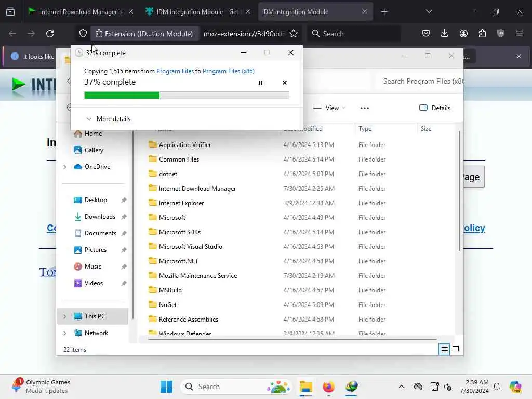Click the File Explorer vertical scrollbar
This screenshot has height=399, width=532.
pyautogui.click(x=459, y=191)
